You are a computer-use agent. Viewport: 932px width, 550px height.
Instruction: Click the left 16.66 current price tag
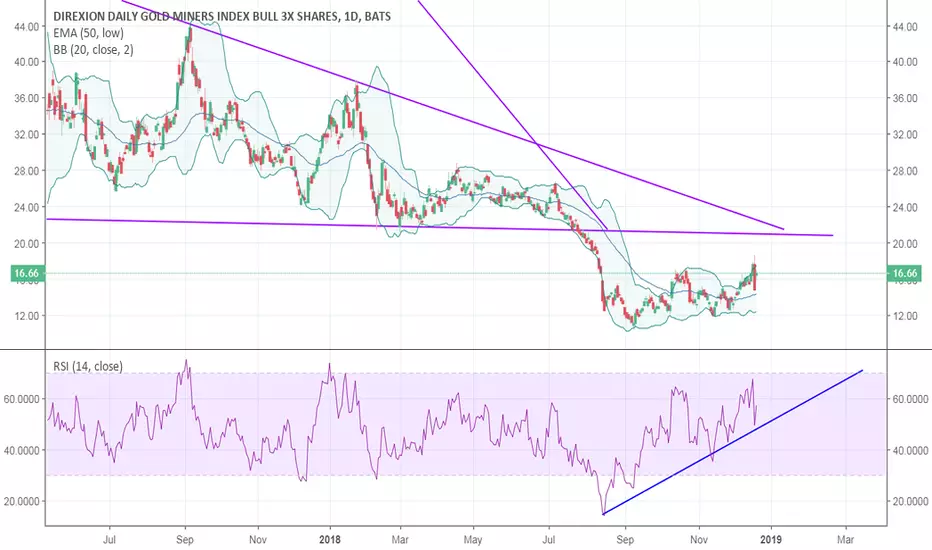[x=27, y=274]
